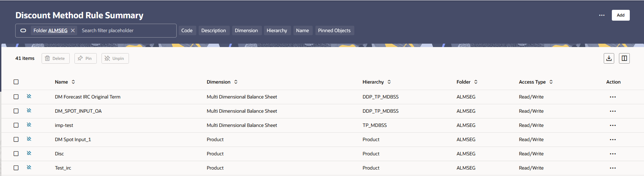
Task: Select the Description filter chip
Action: [x=214, y=30]
